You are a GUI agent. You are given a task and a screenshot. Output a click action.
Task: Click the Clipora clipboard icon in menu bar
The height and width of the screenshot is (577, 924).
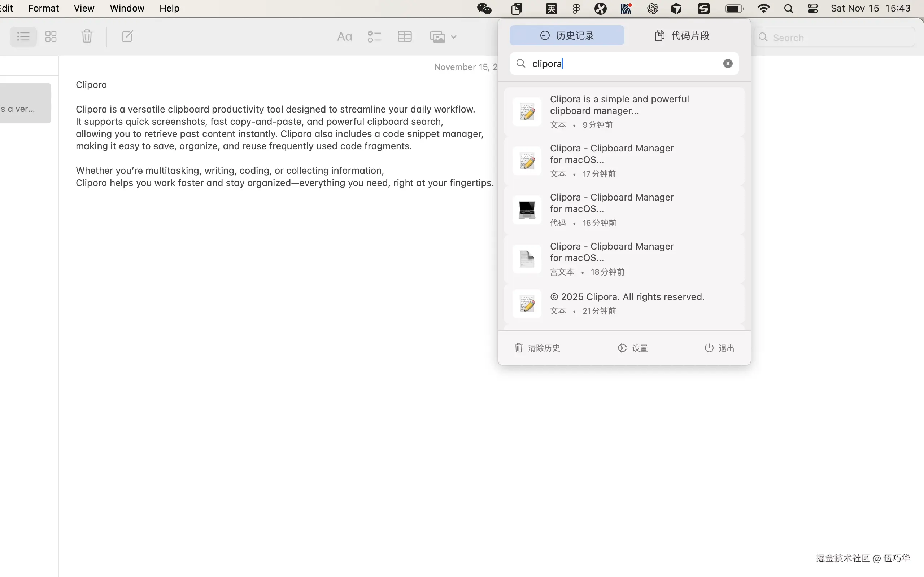517,8
